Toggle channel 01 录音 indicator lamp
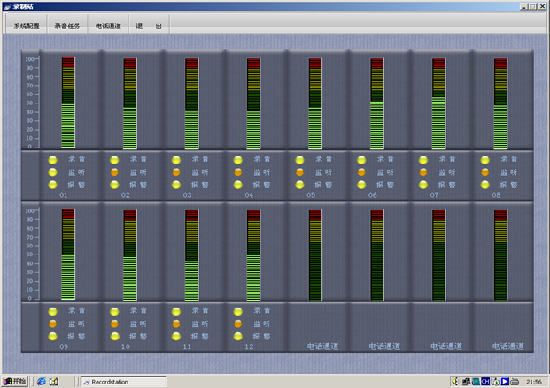The image size is (550, 388). (53, 160)
